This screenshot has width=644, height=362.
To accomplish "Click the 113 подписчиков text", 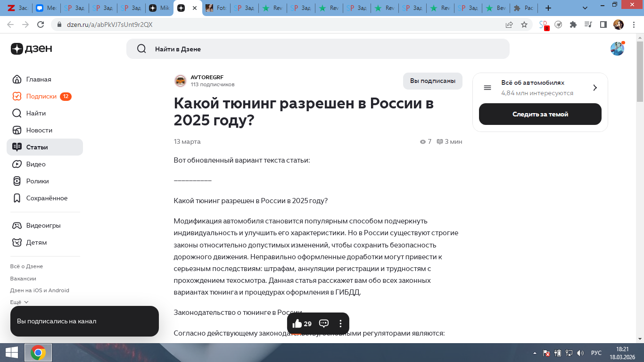I will pos(213,84).
